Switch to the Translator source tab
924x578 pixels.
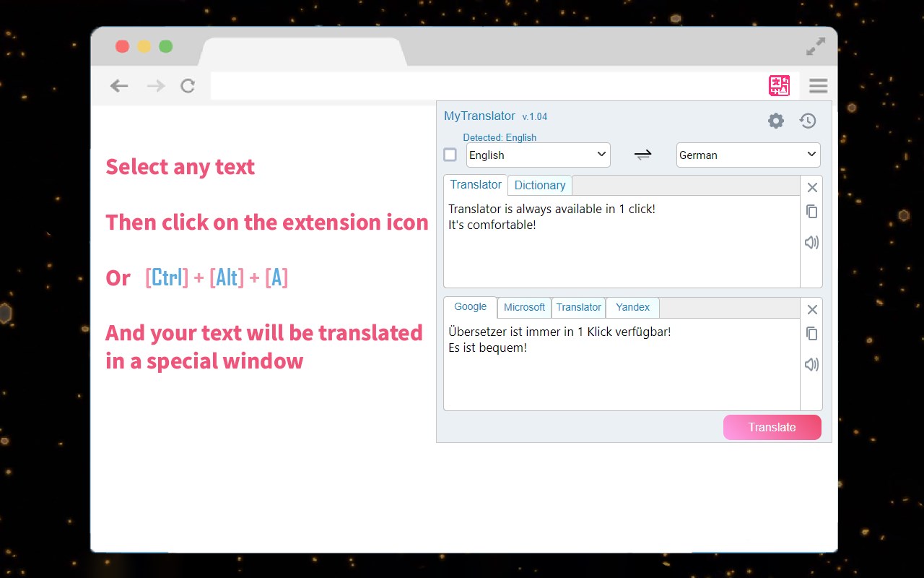pyautogui.click(x=476, y=185)
